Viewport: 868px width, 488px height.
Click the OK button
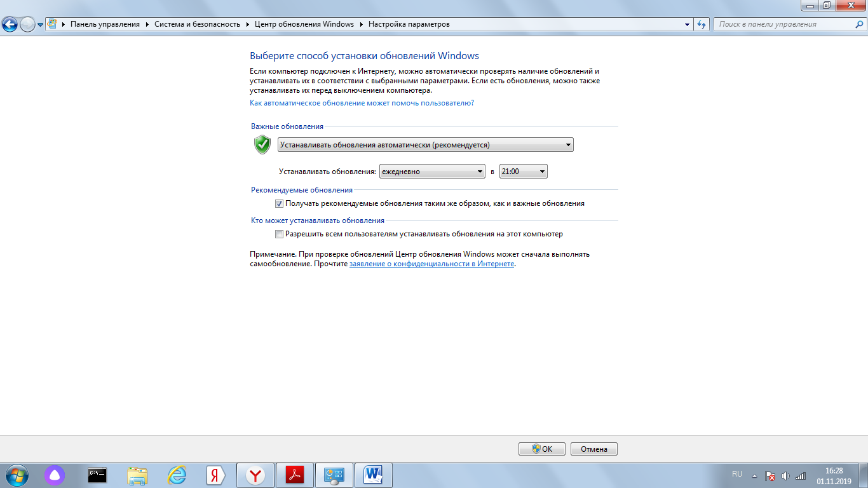542,449
